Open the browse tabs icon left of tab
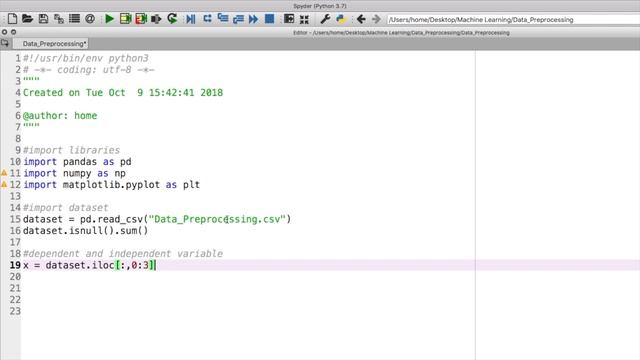The height and width of the screenshot is (360, 640). [x=5, y=43]
